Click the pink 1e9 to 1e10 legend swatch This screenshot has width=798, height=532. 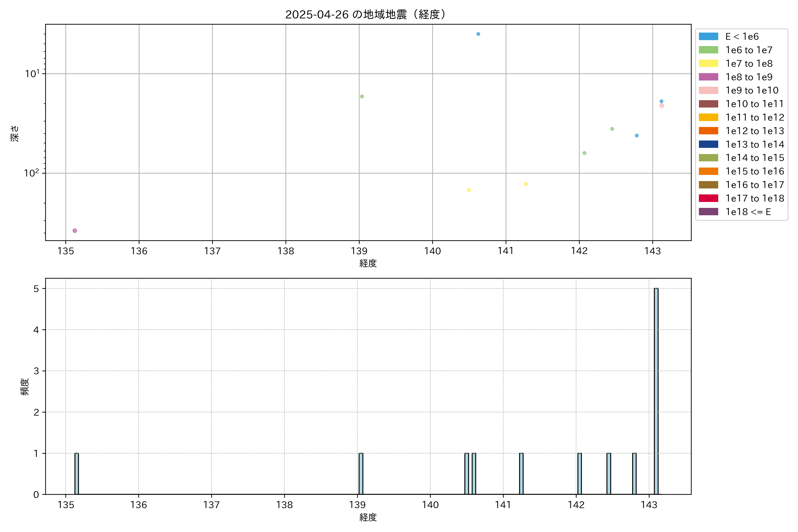[x=708, y=90]
